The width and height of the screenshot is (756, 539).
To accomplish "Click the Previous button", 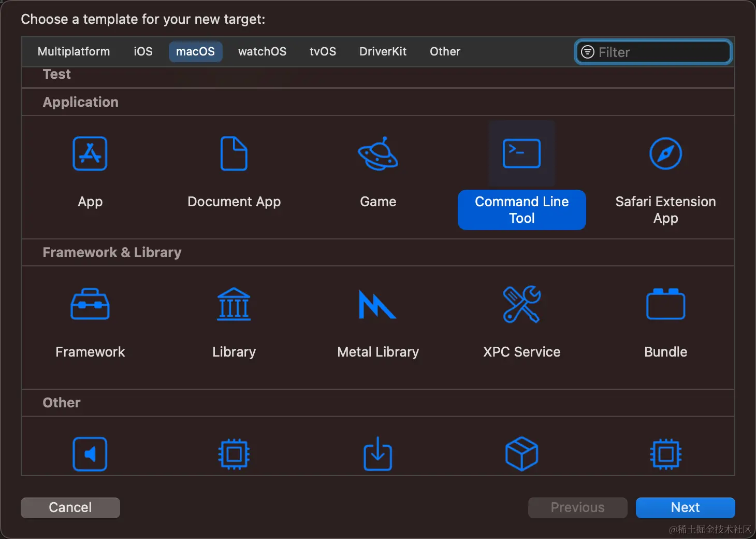I will [578, 507].
